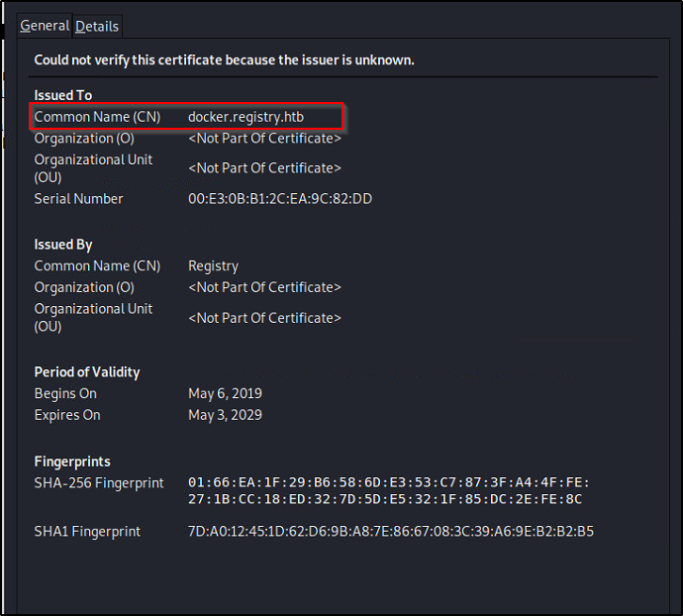Select the Expires On date May 3, 2029
The height and width of the screenshot is (616, 683).
point(226,415)
